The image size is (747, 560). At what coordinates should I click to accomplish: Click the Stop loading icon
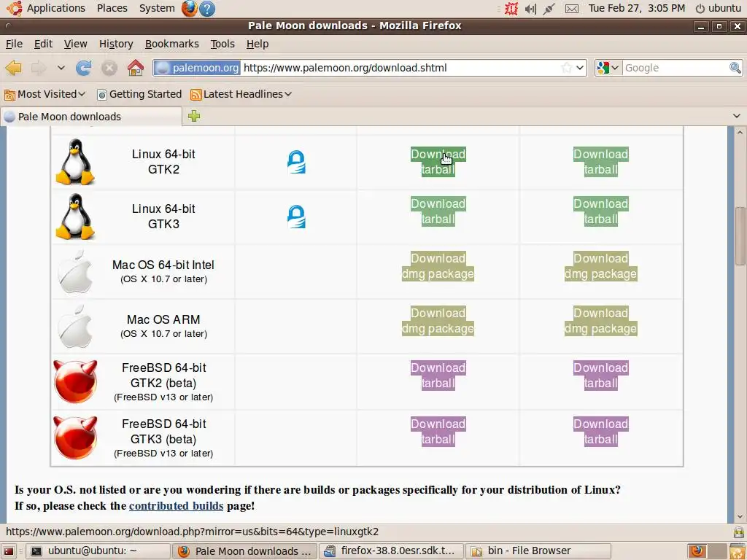click(109, 68)
